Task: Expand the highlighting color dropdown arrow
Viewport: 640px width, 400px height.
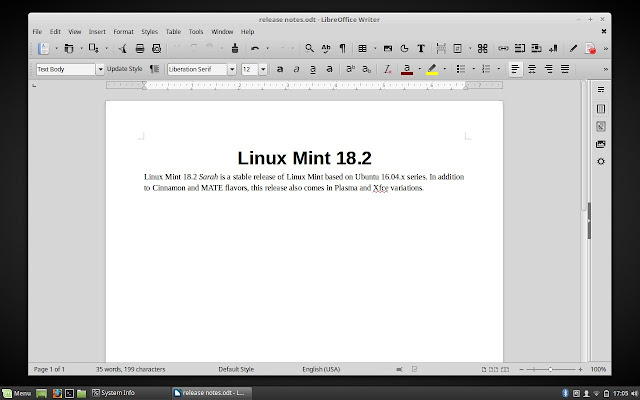Action: click(x=444, y=69)
